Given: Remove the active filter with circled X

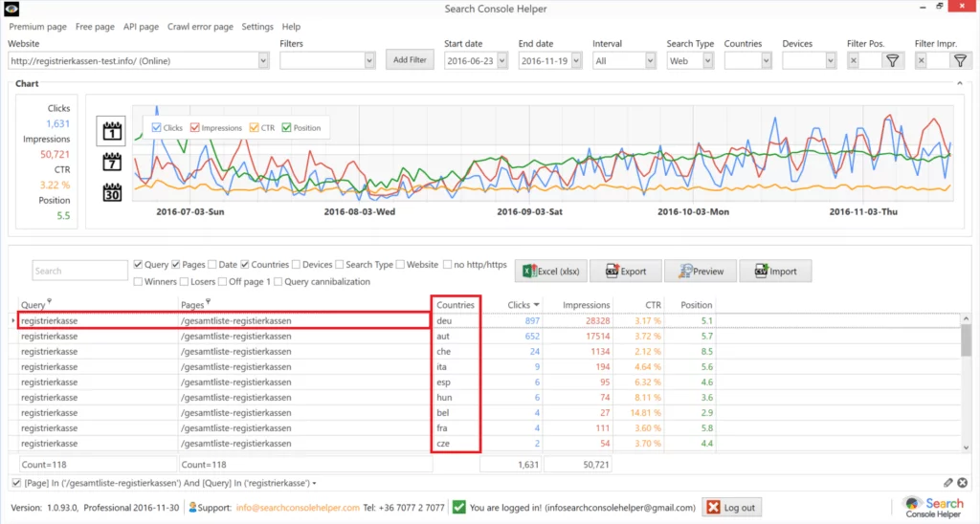Looking at the screenshot, I should (x=963, y=482).
